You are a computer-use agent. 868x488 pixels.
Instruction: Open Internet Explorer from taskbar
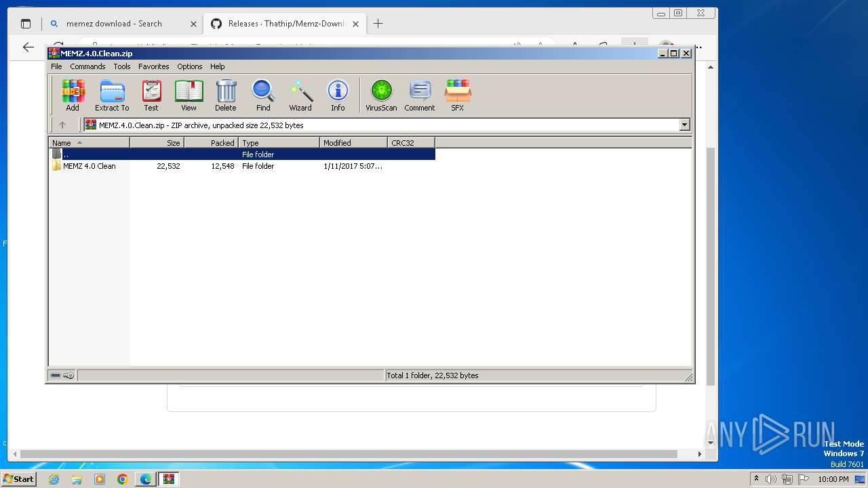(54, 479)
